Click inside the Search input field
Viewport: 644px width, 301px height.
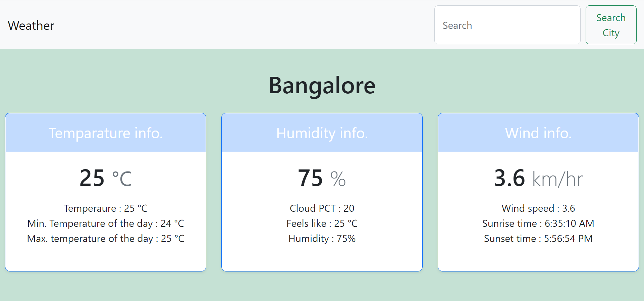tap(507, 25)
